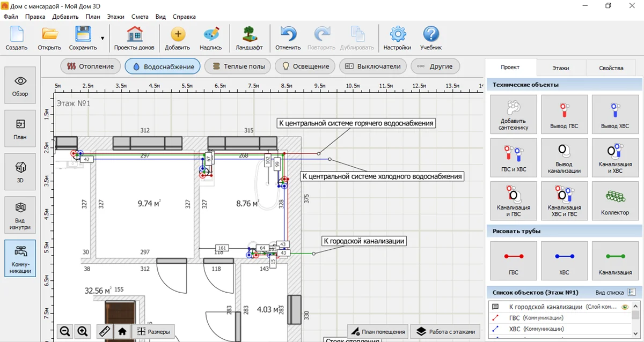Select the Водоснабжение category
Image resolution: width=644 pixels, height=342 pixels.
163,66
